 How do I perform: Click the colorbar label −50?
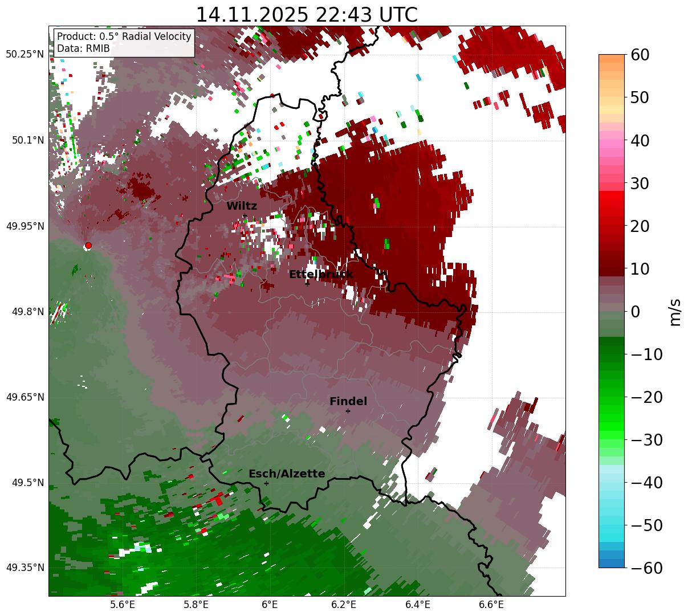click(646, 525)
